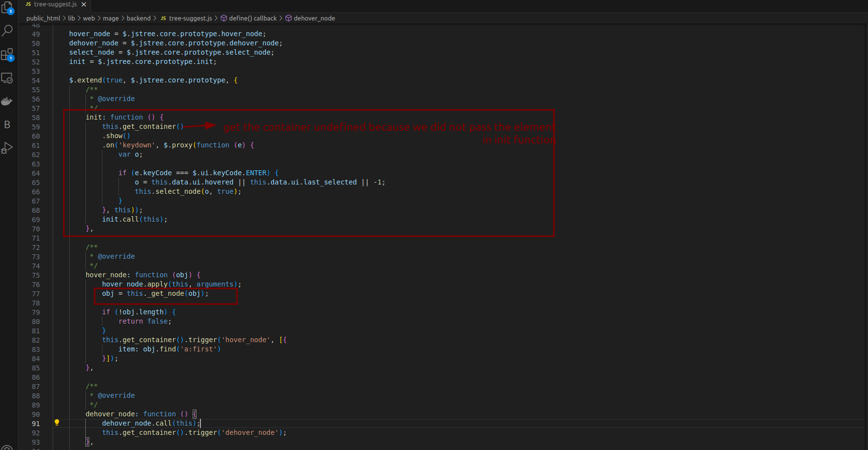Open the Search panel
This screenshot has height=450, width=868.
pyautogui.click(x=8, y=31)
